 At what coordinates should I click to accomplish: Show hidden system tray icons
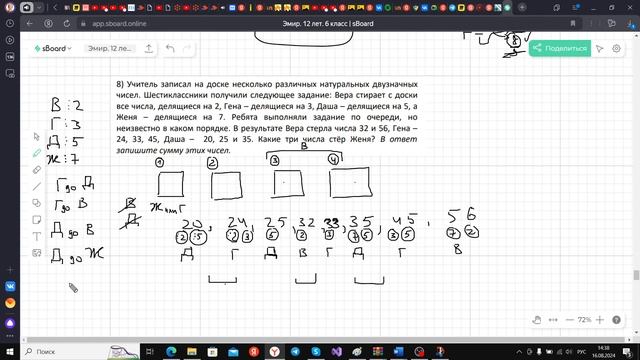[x=519, y=352]
